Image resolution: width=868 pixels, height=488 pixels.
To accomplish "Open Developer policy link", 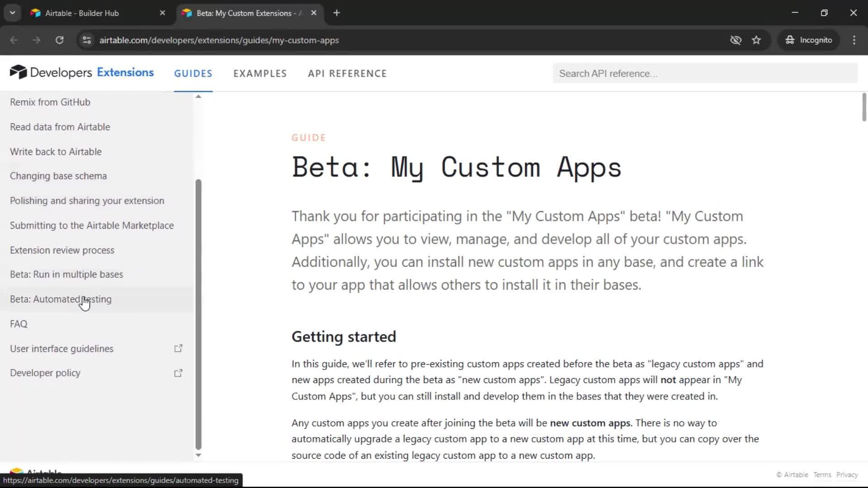I will point(45,373).
